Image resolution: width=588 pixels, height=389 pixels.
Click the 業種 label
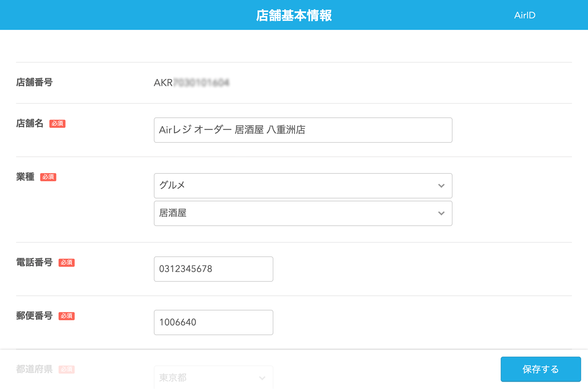25,177
